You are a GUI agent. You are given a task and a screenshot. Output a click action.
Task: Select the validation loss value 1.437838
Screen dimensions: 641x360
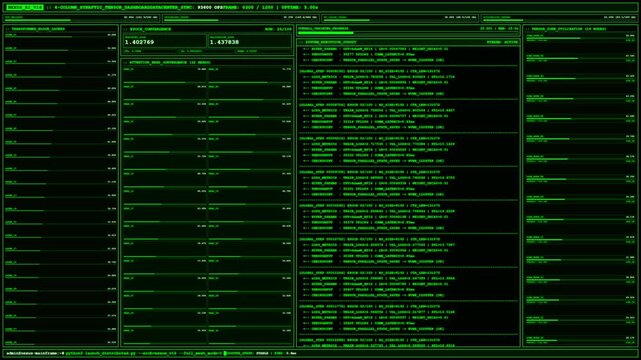coord(224,42)
